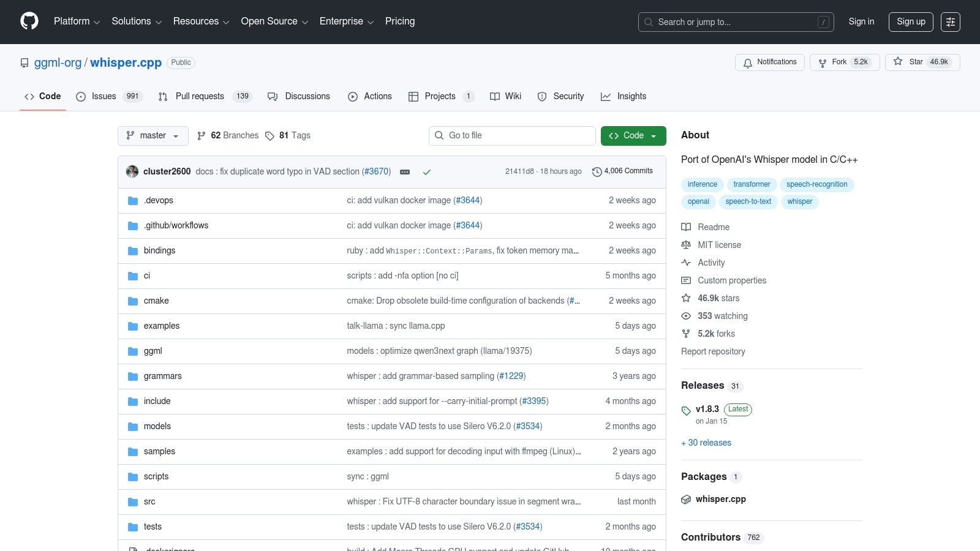Select the speech-recognition topic tag
The image size is (980, 551).
pyautogui.click(x=816, y=184)
